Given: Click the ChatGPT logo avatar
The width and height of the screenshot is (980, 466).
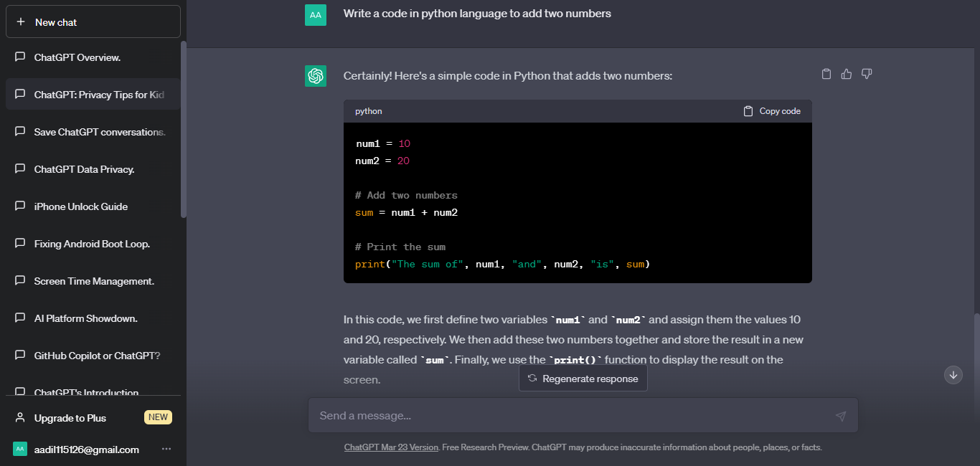Looking at the screenshot, I should pos(316,76).
